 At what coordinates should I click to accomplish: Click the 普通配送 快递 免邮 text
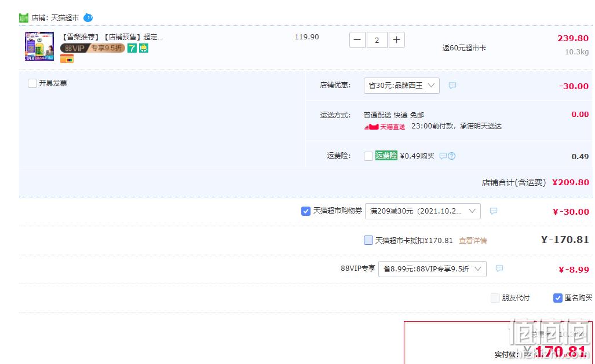point(393,115)
